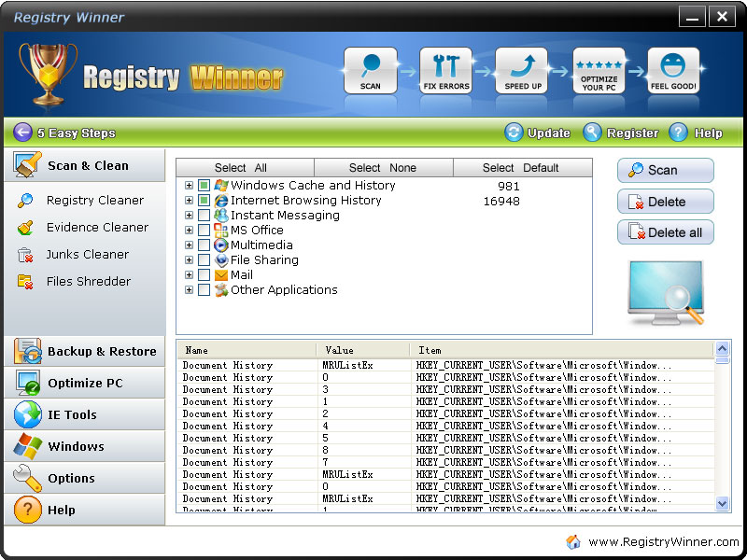Click the Instant Messaging icon
The width and height of the screenshot is (747, 560).
[221, 216]
